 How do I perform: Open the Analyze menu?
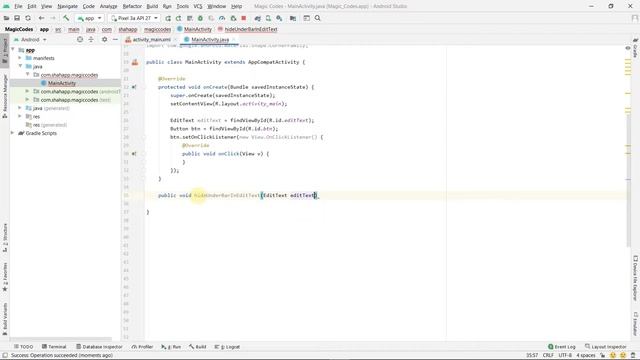tap(108, 6)
